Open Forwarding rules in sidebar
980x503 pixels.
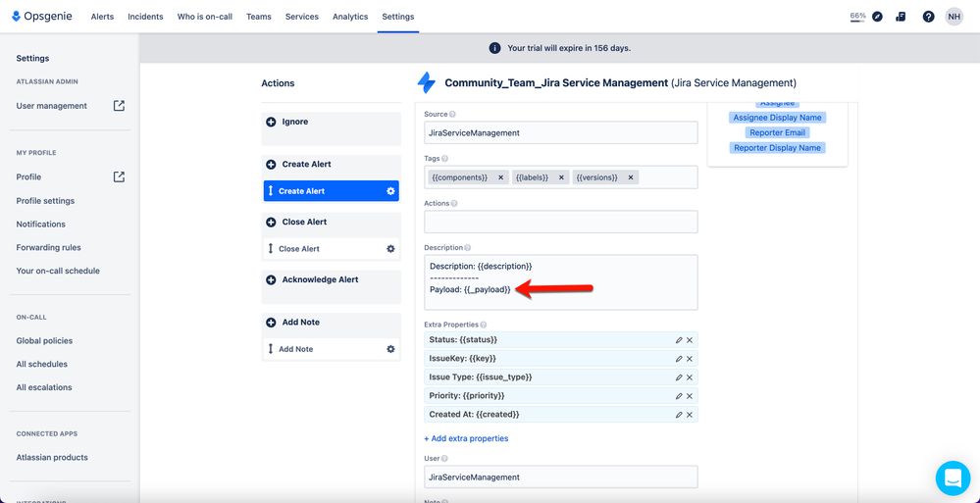(x=49, y=247)
